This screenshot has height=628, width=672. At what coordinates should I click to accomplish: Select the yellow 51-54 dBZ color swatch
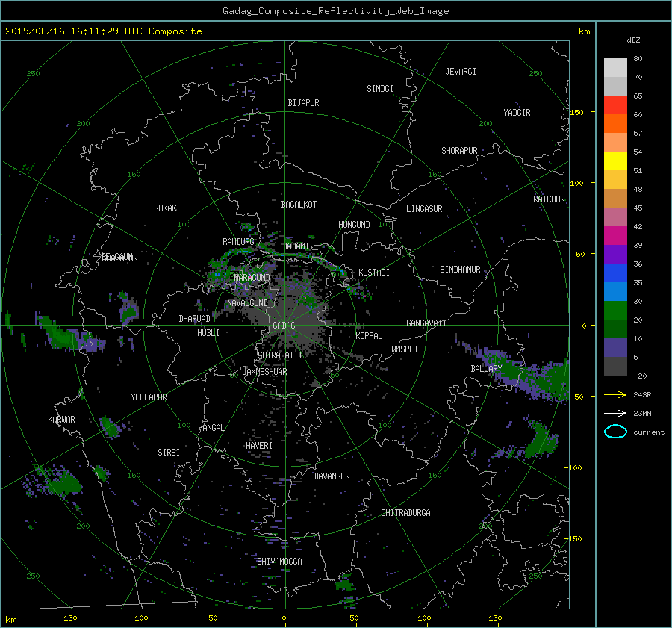point(615,161)
